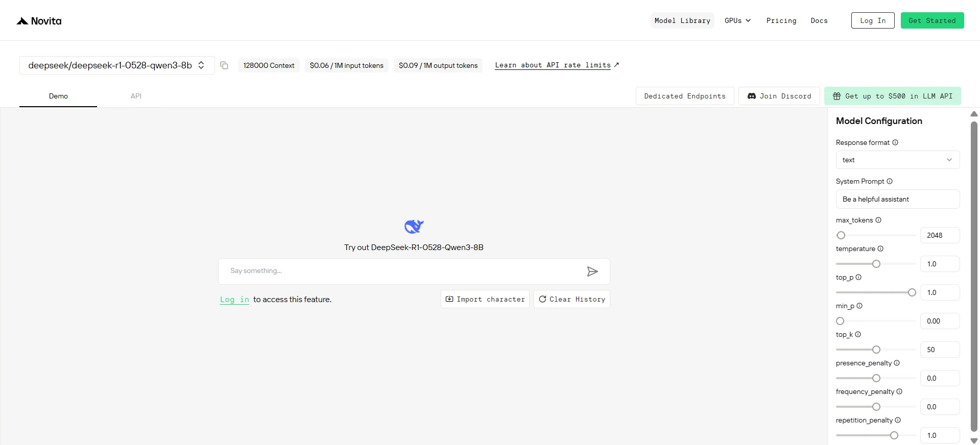The image size is (980, 445).
Task: Click the $0.09 / 1M output tokens badge
Action: (438, 65)
